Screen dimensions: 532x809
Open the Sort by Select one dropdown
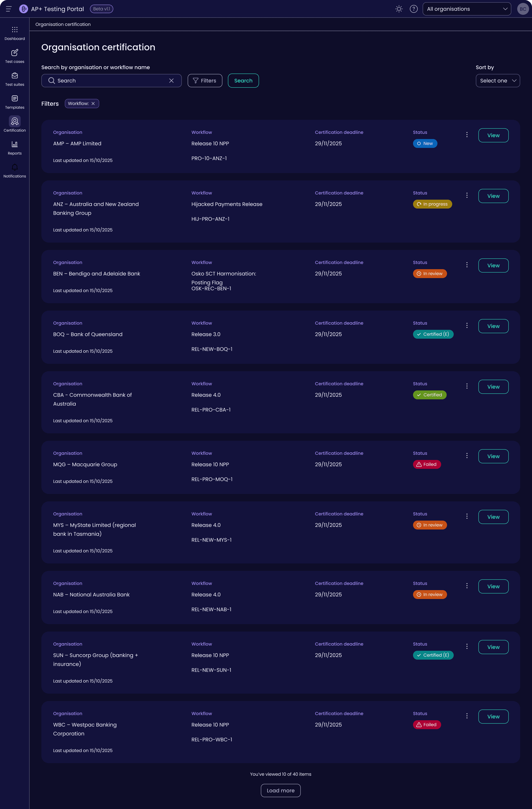[x=497, y=81]
